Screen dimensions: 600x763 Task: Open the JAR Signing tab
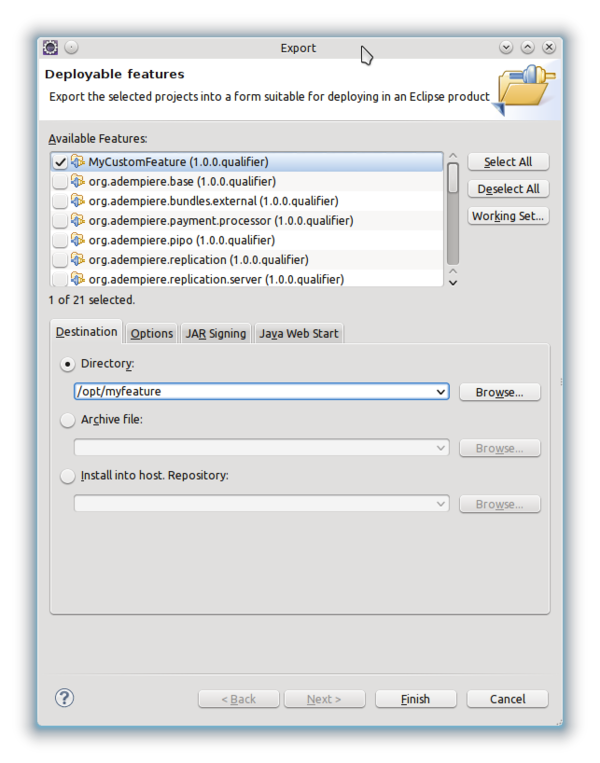pyautogui.click(x=215, y=334)
